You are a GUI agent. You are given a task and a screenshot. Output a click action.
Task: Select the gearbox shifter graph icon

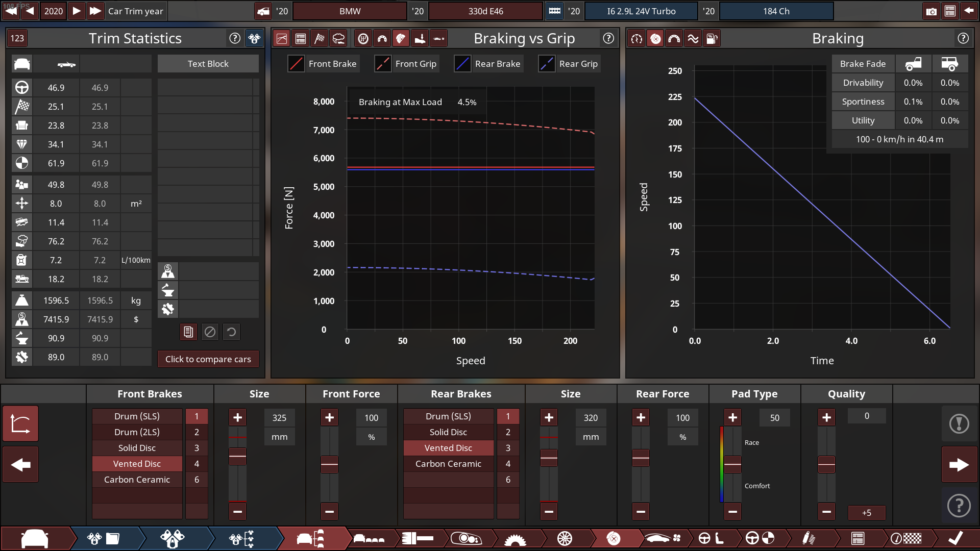[x=363, y=38]
